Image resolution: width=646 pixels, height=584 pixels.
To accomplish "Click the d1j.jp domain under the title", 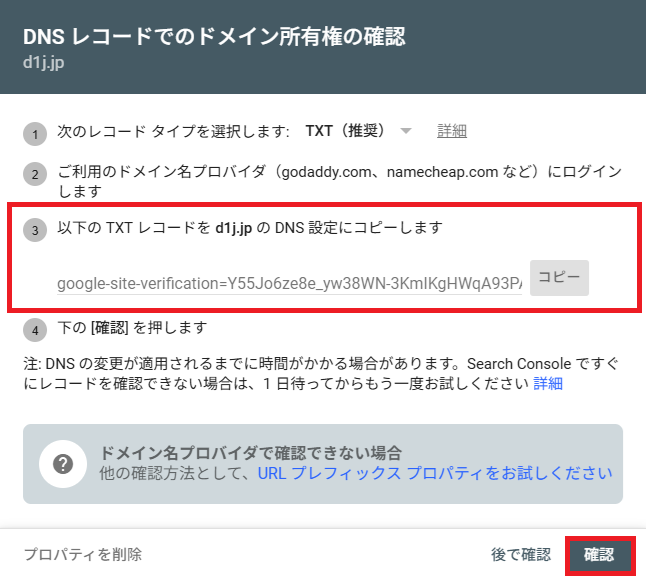I will [44, 63].
